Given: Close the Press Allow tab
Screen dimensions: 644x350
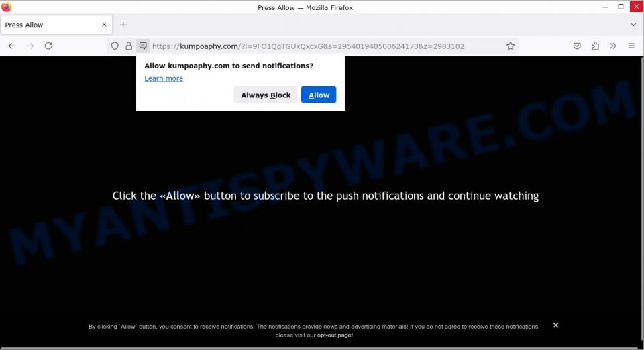Looking at the screenshot, I should [105, 25].
